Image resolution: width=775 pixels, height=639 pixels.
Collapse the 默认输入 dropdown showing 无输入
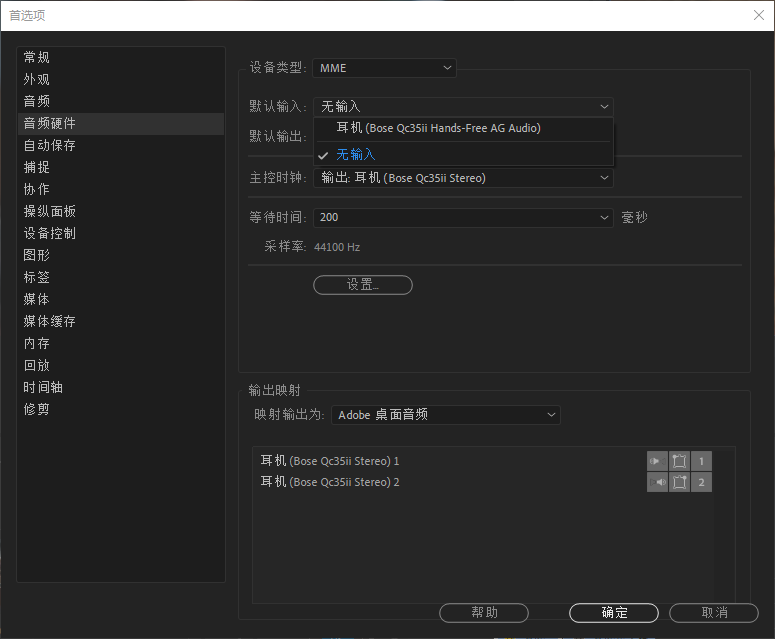[x=463, y=107]
